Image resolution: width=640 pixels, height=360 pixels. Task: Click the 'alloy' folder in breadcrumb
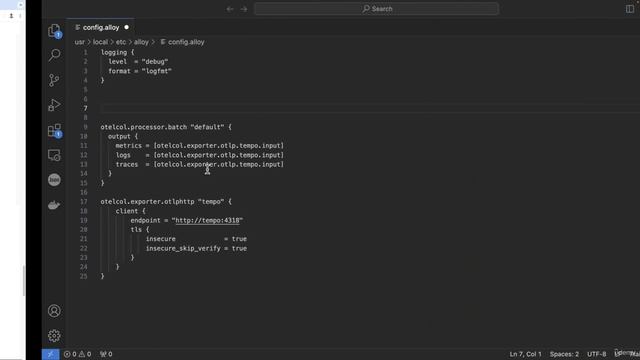point(141,42)
